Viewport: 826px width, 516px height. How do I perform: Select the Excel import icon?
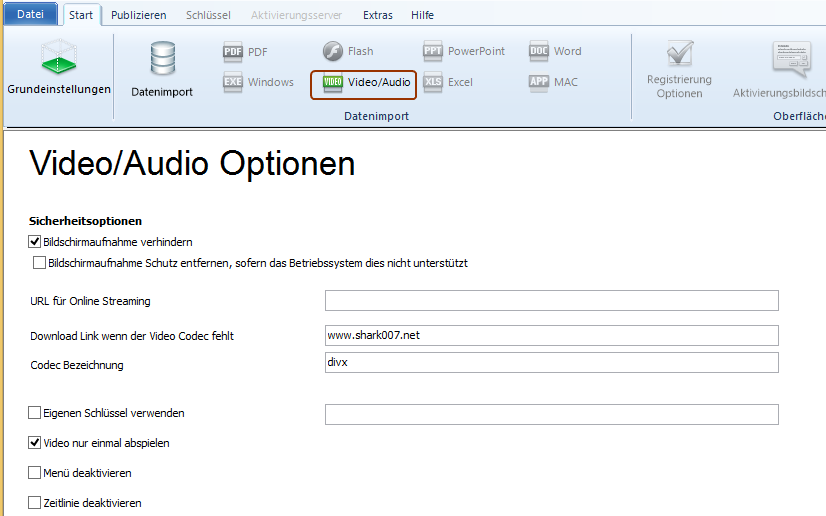point(433,82)
